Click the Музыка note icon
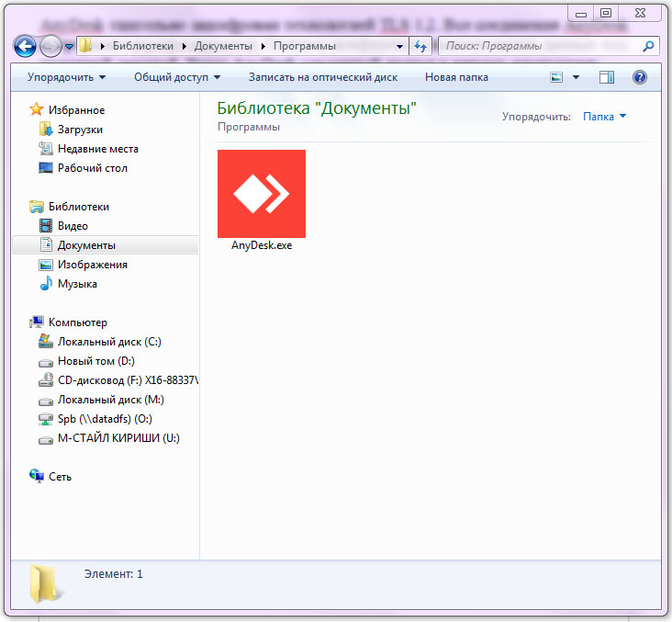Screen dimensions: 672x622 [45, 284]
